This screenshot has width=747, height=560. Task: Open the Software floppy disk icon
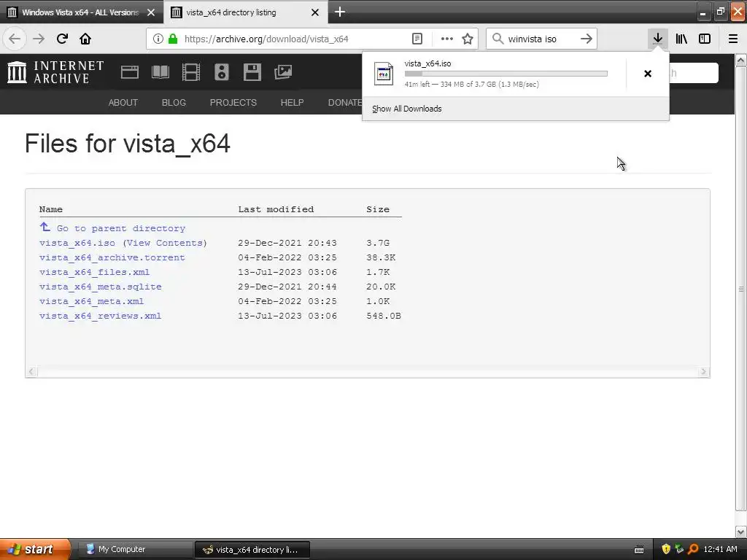[x=252, y=72]
